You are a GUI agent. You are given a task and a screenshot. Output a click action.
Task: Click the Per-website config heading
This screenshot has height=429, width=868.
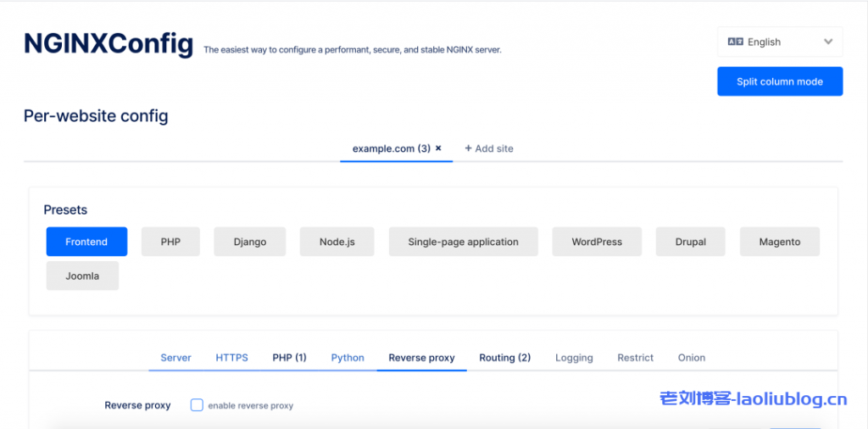96,116
